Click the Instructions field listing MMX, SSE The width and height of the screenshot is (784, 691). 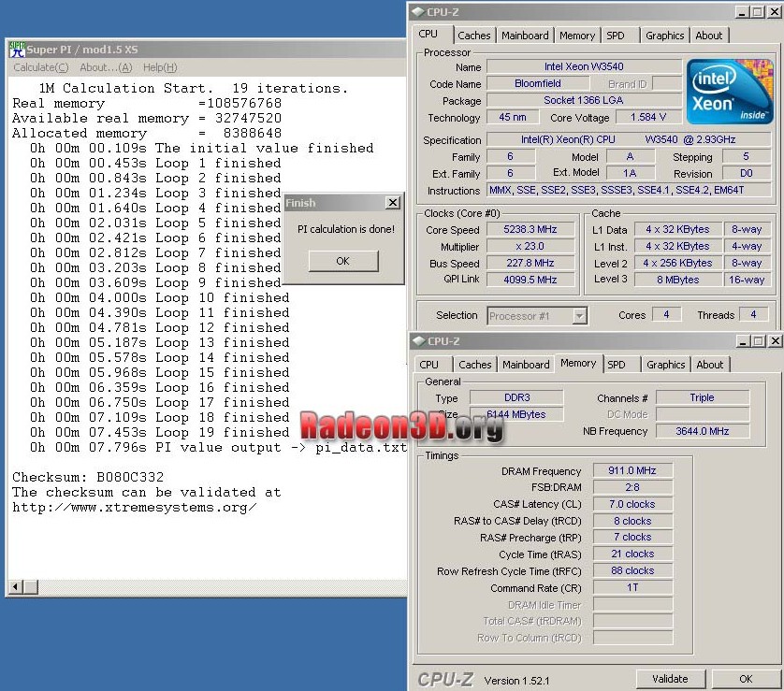point(629,190)
